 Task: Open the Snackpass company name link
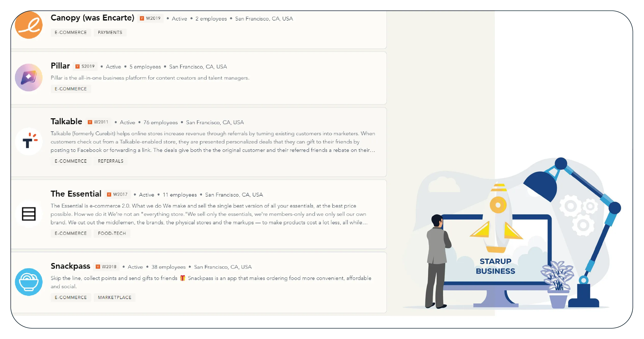pos(70,266)
